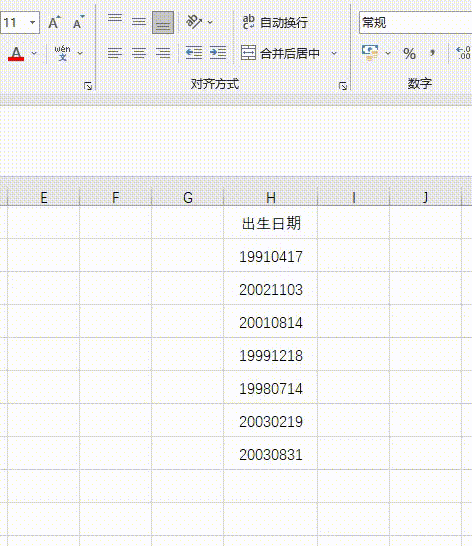Expand the accounting format dropdown arrow
The width and height of the screenshot is (472, 546).
click(x=388, y=53)
